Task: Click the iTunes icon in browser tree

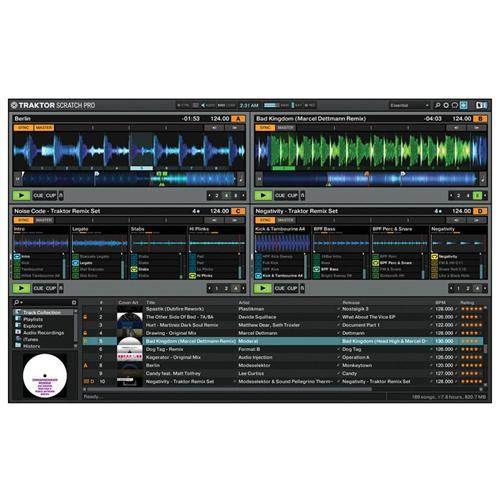Action: click(x=18, y=339)
